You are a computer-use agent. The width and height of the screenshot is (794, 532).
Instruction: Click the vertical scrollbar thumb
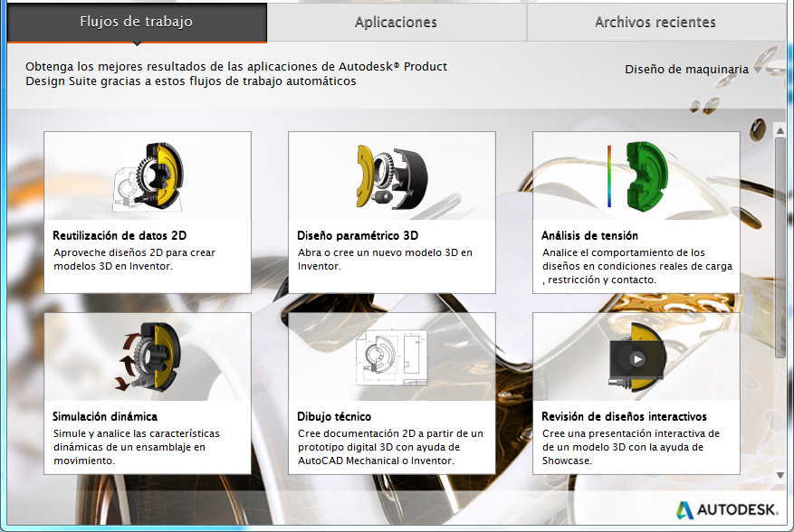point(780,248)
